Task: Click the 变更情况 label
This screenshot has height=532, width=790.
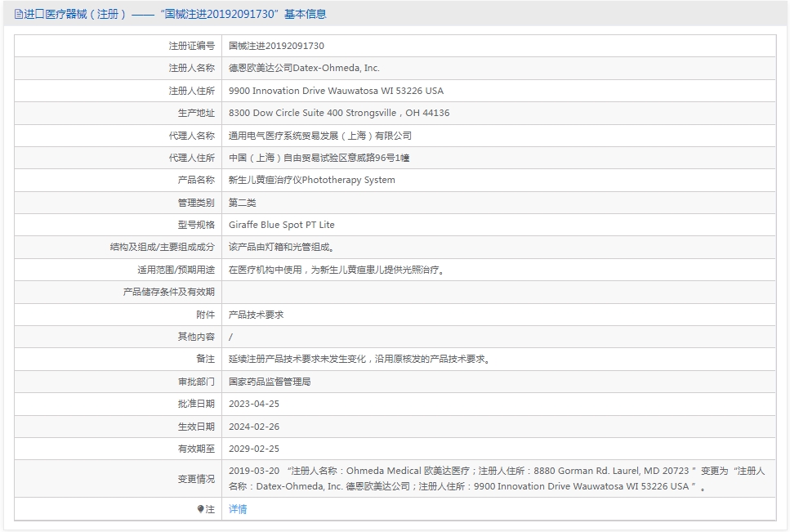Action: click(x=196, y=479)
